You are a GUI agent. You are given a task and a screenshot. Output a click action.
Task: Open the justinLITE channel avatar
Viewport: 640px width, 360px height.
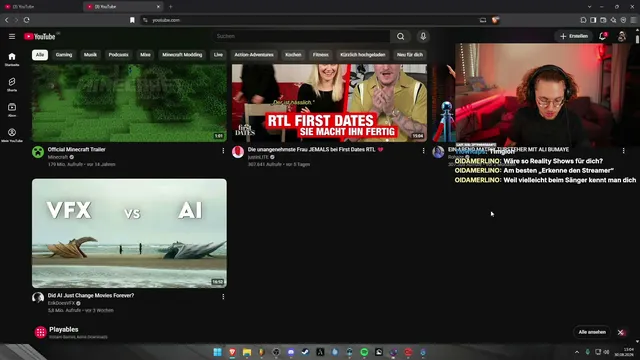(x=238, y=152)
